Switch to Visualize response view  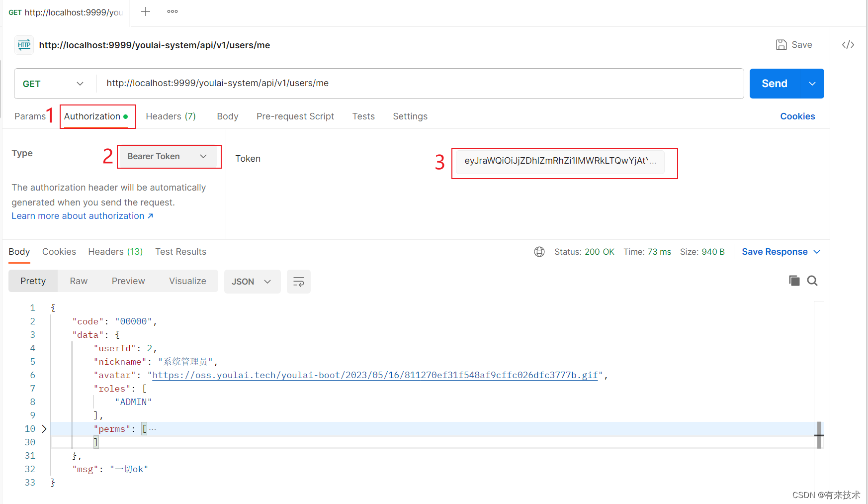(187, 281)
